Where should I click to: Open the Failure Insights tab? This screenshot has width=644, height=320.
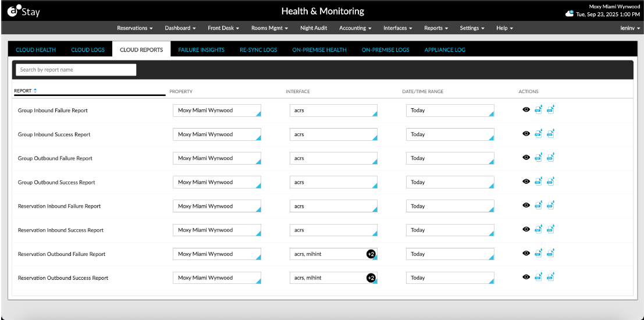tap(201, 50)
